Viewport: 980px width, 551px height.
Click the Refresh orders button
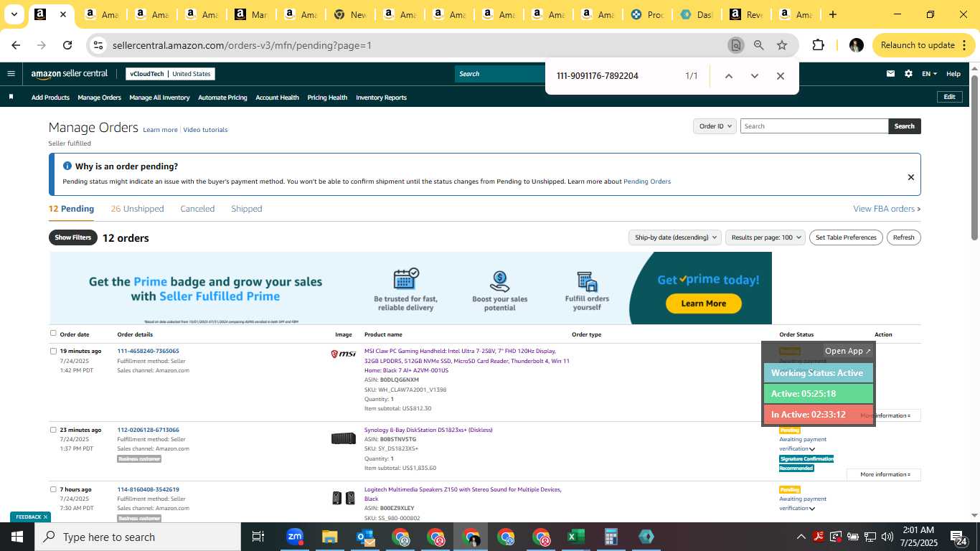tap(904, 237)
